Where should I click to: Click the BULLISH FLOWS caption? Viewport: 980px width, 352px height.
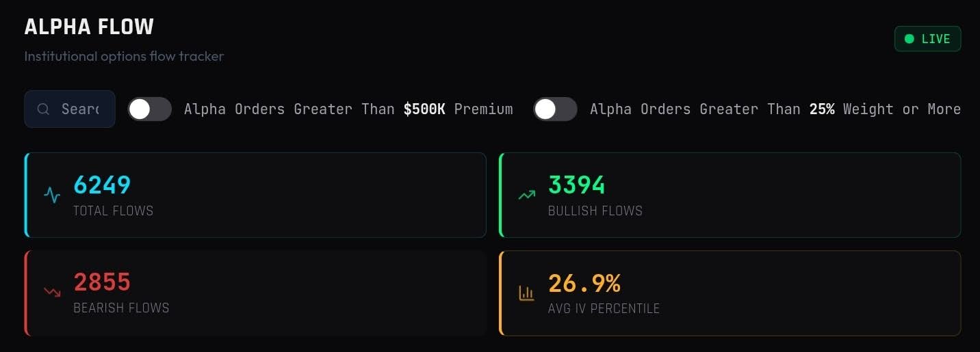tap(595, 211)
